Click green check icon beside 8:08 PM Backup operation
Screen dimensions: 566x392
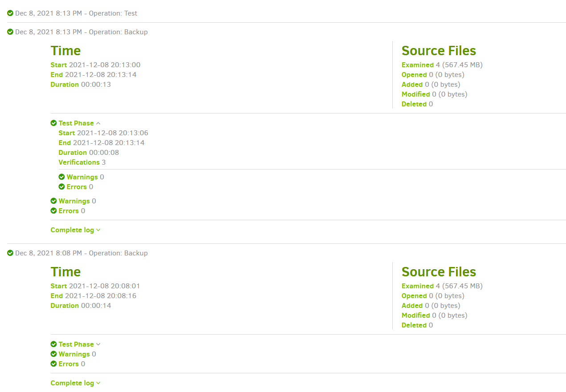(x=10, y=253)
